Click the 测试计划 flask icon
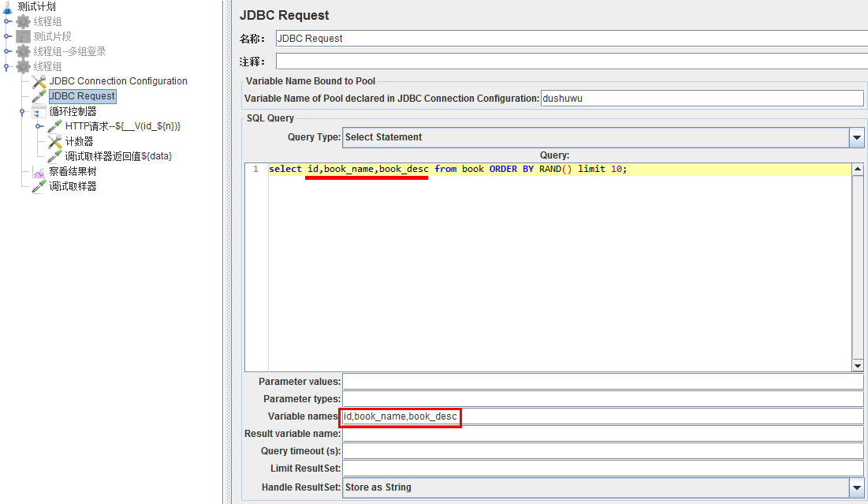 [8, 6]
